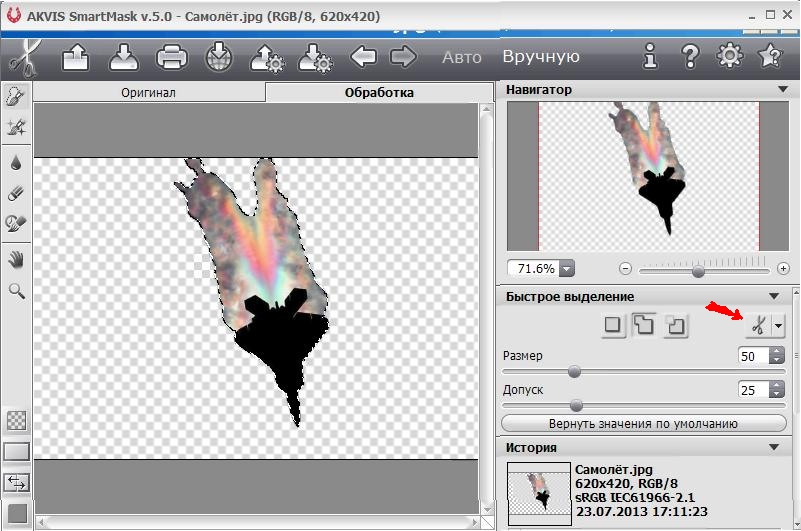Click zoom in plus button in Navigator

[x=783, y=268]
